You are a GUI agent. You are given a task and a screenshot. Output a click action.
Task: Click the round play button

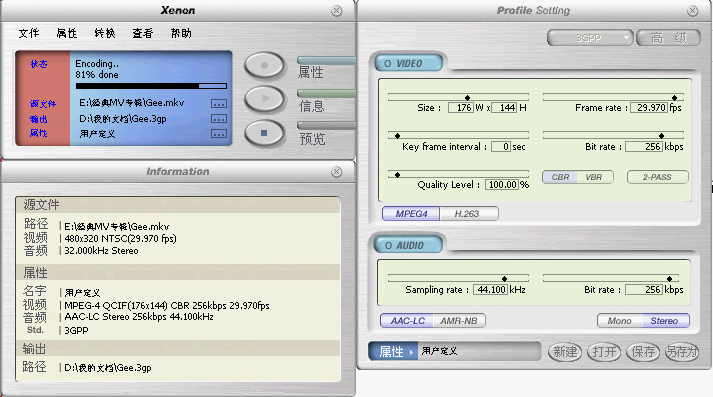[265, 99]
